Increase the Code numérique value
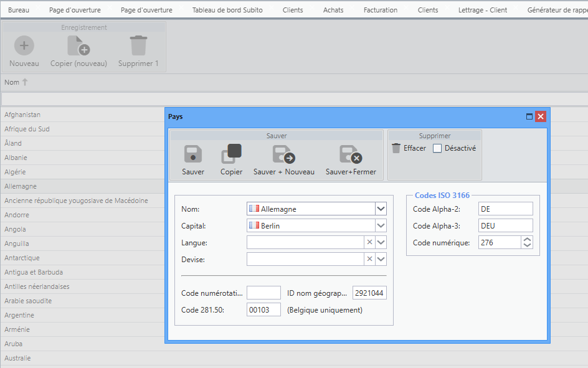Screen dimensions: 588x368 tap(527, 240)
